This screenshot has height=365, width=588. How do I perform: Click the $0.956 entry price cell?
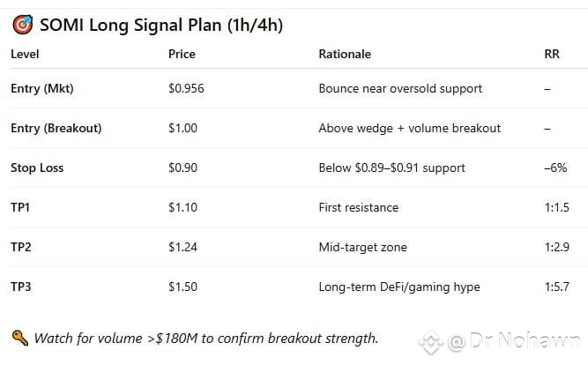click(x=188, y=88)
